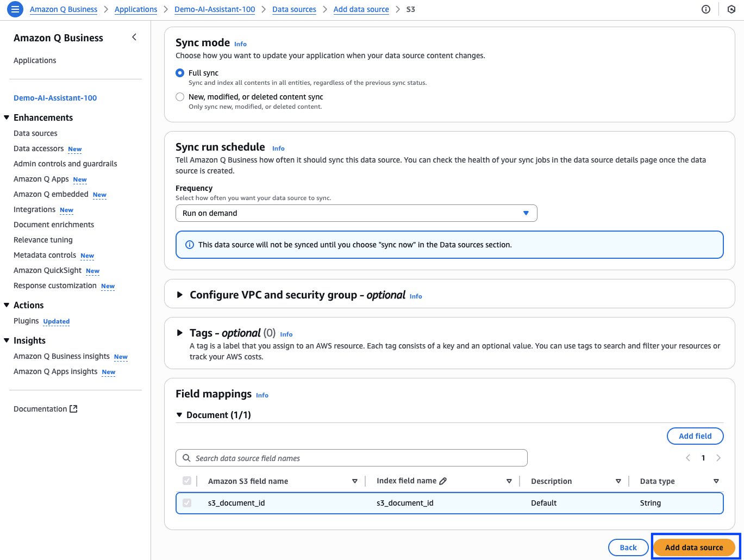Click the String data type cell

coord(651,503)
